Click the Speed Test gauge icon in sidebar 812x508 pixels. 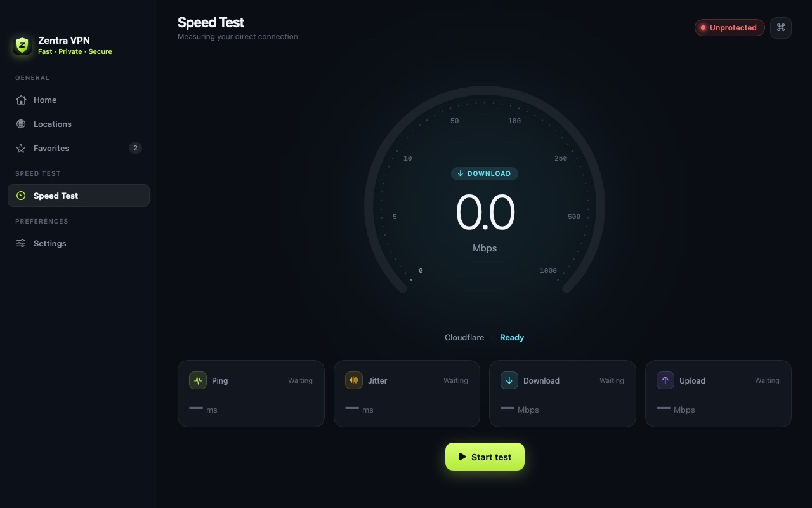pyautogui.click(x=21, y=196)
